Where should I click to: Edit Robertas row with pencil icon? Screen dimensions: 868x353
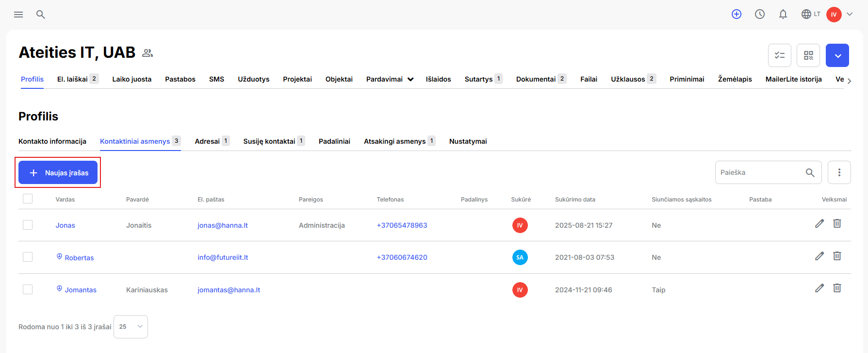click(x=819, y=256)
